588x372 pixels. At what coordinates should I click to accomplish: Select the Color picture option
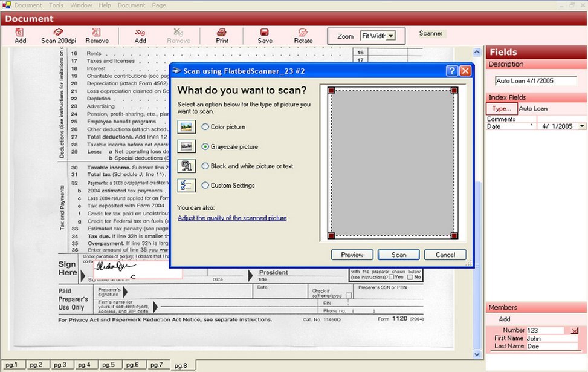click(x=205, y=127)
